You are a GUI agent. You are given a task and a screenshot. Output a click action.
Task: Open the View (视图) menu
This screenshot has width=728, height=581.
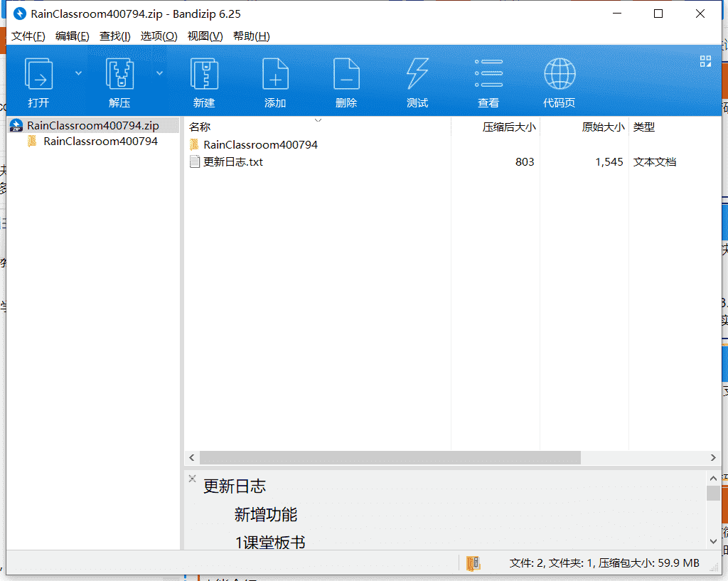(x=205, y=36)
